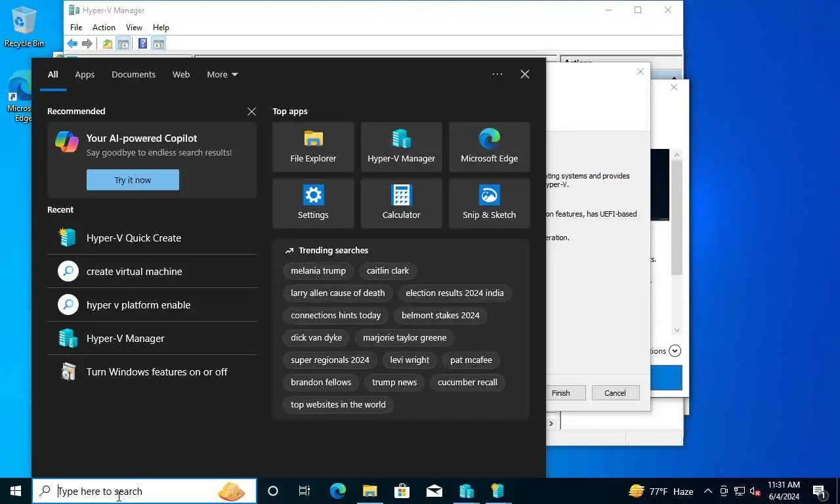The image size is (840, 504).
Task: Open Task View on taskbar
Action: click(x=304, y=491)
